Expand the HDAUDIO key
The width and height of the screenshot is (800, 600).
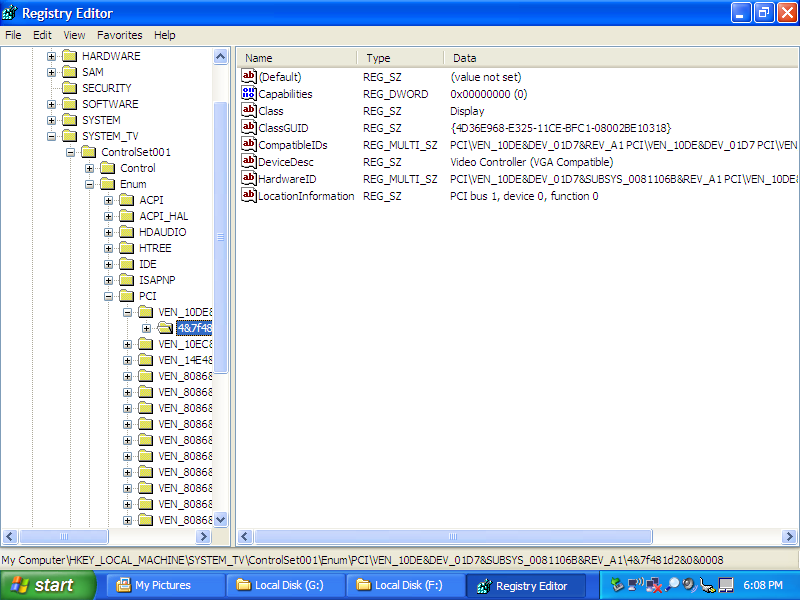(x=109, y=232)
